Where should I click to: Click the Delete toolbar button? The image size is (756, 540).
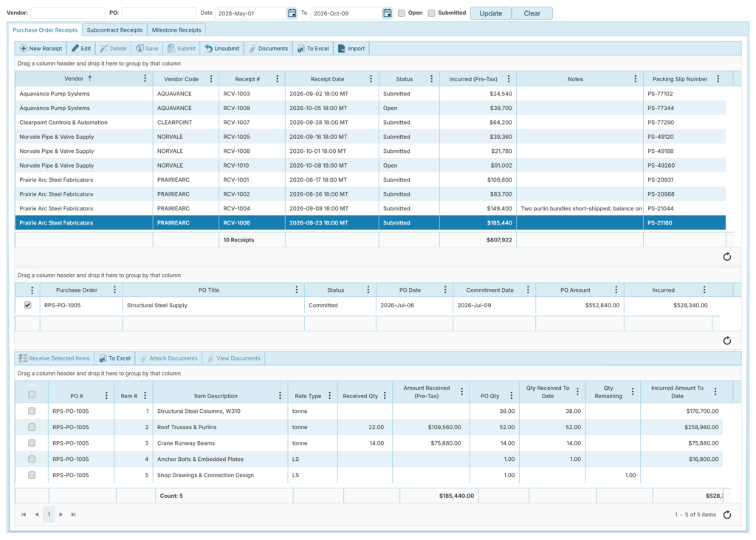click(113, 48)
